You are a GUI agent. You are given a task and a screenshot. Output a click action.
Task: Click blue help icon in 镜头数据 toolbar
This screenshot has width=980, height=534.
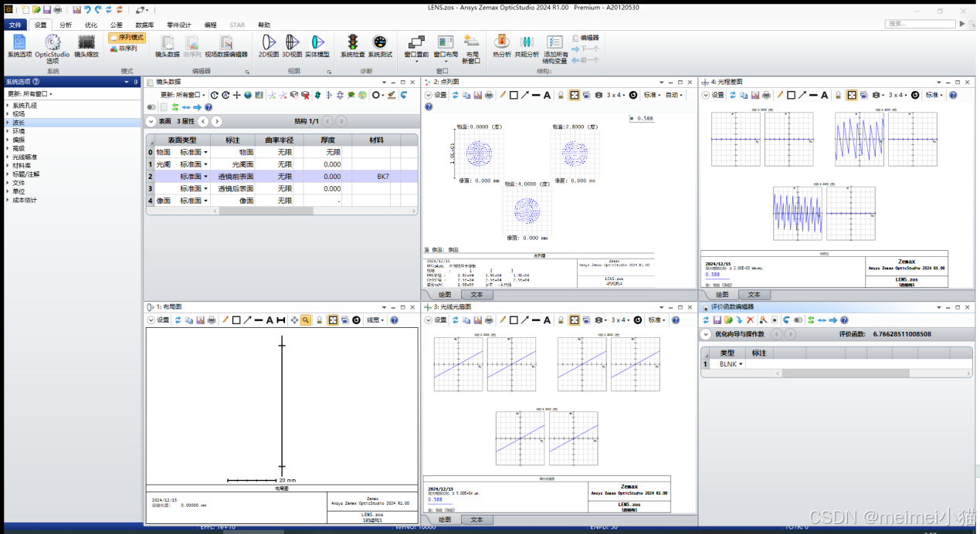tap(208, 107)
